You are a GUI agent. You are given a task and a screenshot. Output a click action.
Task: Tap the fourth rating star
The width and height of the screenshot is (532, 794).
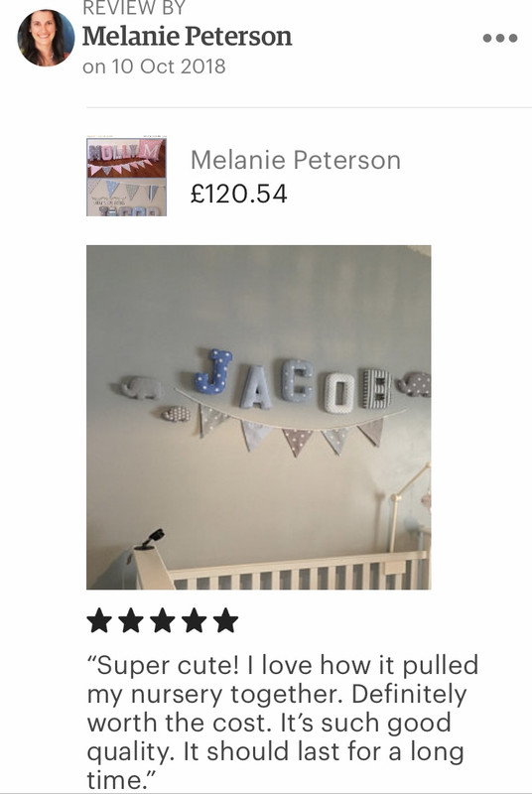coord(194,621)
